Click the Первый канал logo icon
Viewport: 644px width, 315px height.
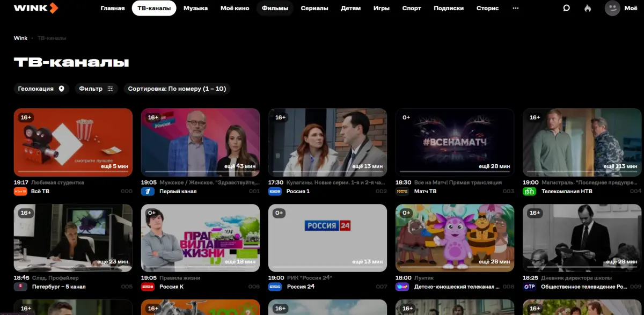pos(148,191)
